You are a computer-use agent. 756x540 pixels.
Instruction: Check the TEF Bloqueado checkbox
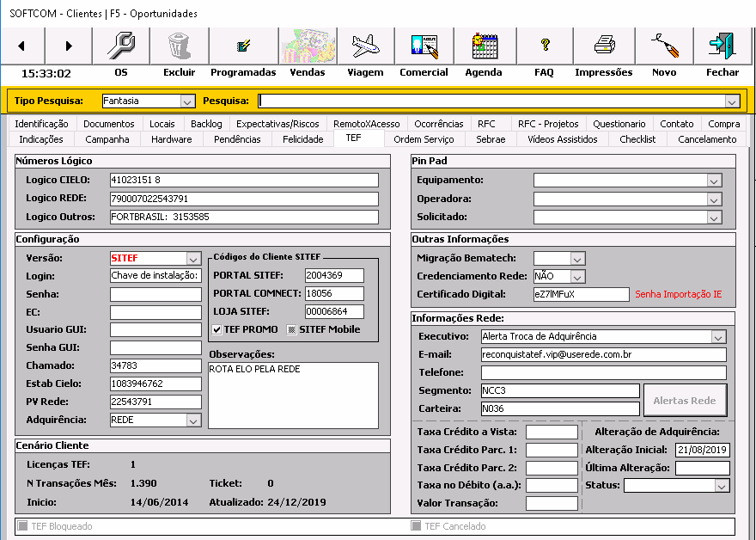(x=23, y=526)
